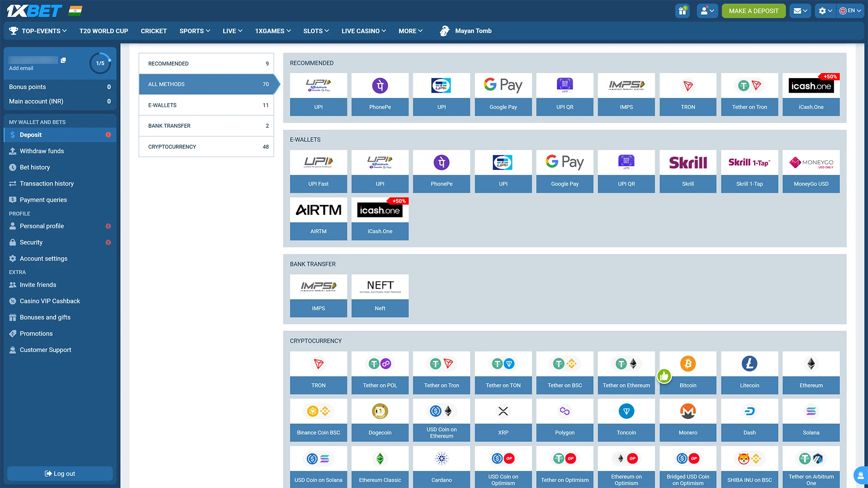
Task: Pick Google Pay in Recommended section
Action: [x=503, y=94]
